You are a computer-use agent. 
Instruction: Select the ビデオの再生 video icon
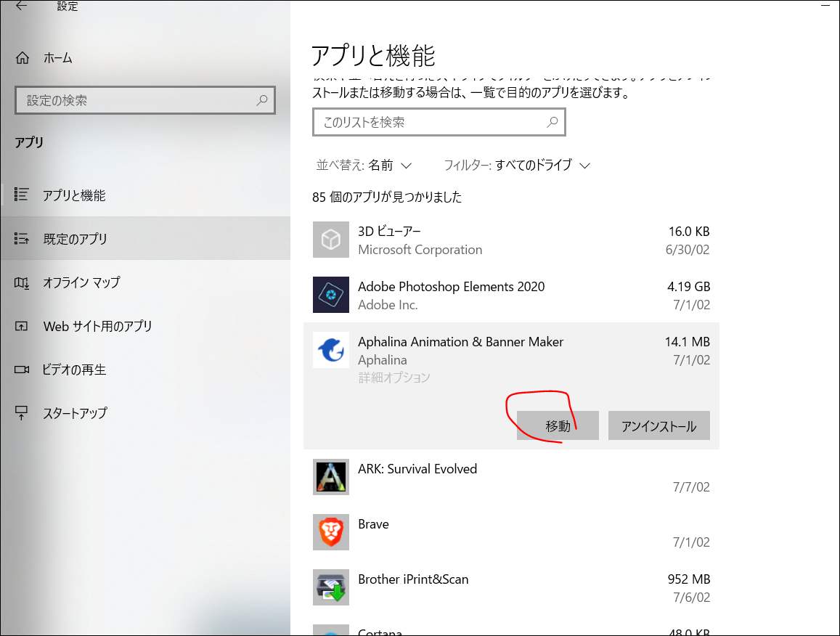coord(22,370)
